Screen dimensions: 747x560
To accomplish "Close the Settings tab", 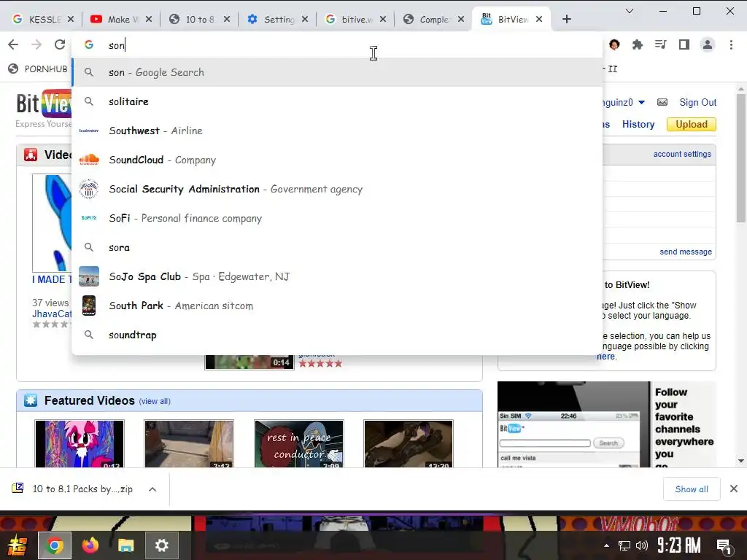I will coord(305,19).
